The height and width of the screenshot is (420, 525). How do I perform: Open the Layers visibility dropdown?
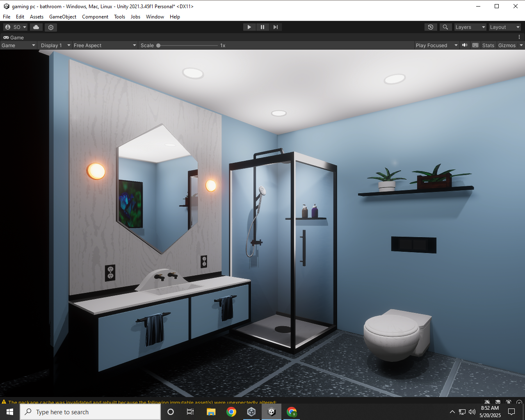click(470, 27)
